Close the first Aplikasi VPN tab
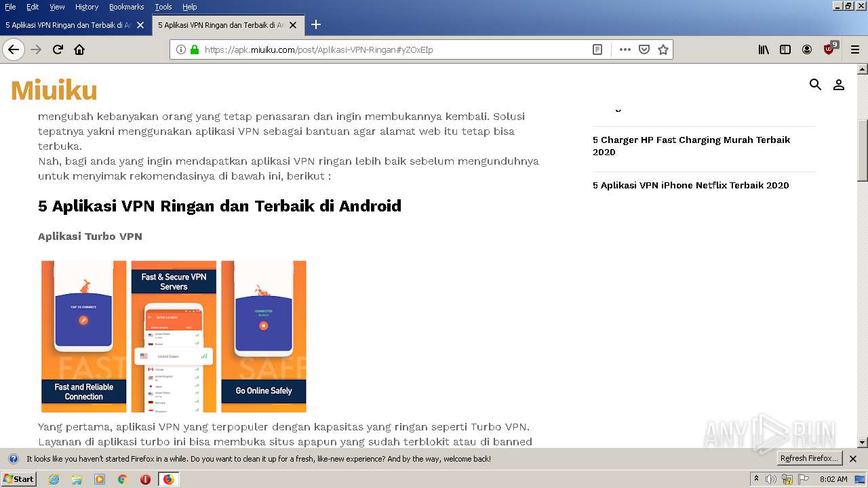The width and height of the screenshot is (868, 488). click(x=140, y=25)
